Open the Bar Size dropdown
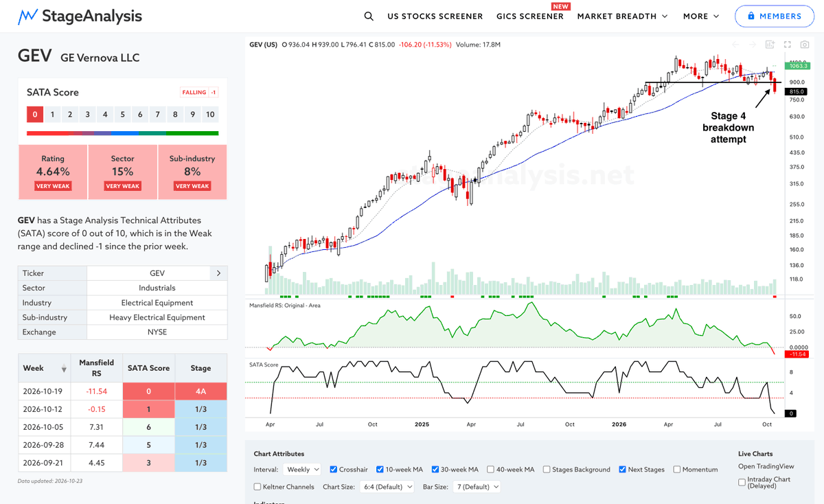 475,487
